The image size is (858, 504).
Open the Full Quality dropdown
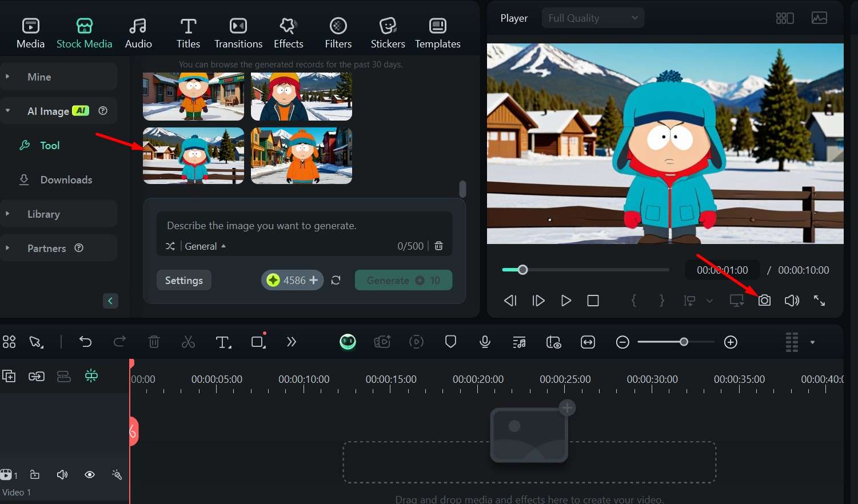pyautogui.click(x=593, y=18)
